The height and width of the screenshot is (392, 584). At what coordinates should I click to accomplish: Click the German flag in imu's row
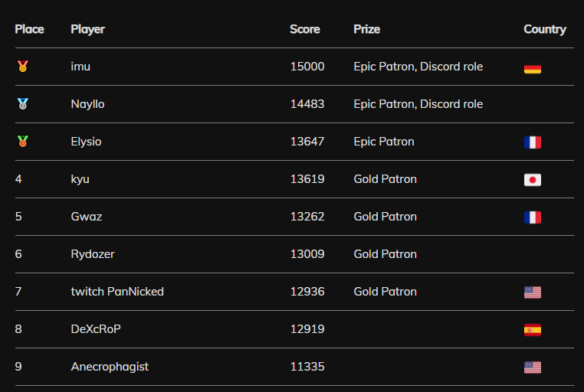pyautogui.click(x=532, y=69)
